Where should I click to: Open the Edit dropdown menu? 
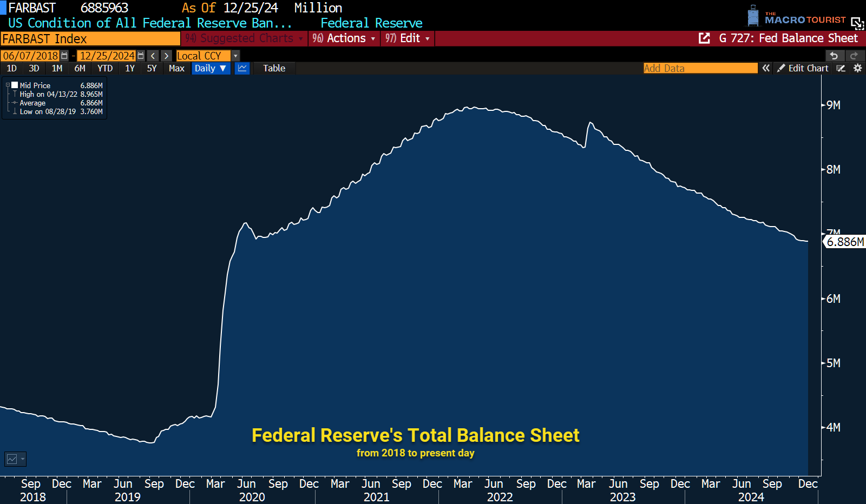408,38
